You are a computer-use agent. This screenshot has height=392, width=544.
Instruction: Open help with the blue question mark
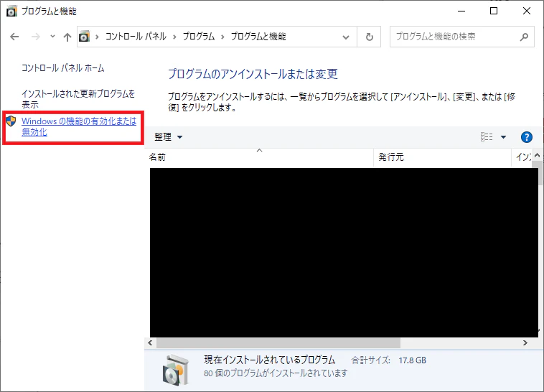526,137
